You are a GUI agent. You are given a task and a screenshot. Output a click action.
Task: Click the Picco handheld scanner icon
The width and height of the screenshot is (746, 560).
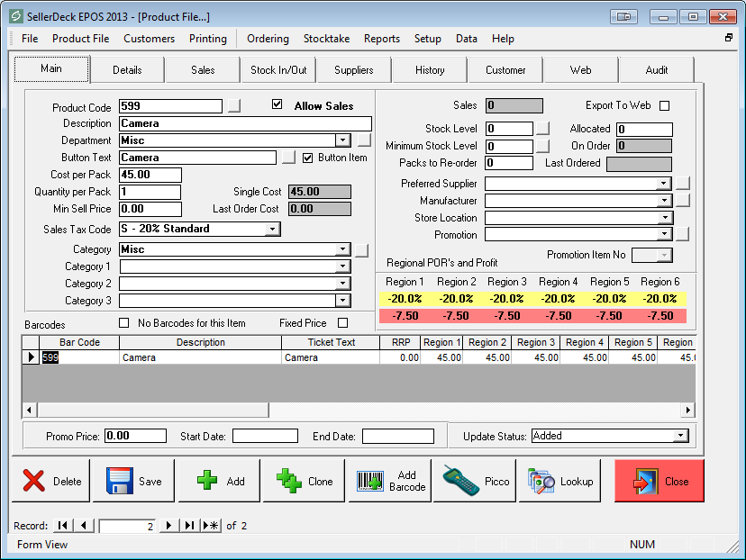click(x=460, y=481)
